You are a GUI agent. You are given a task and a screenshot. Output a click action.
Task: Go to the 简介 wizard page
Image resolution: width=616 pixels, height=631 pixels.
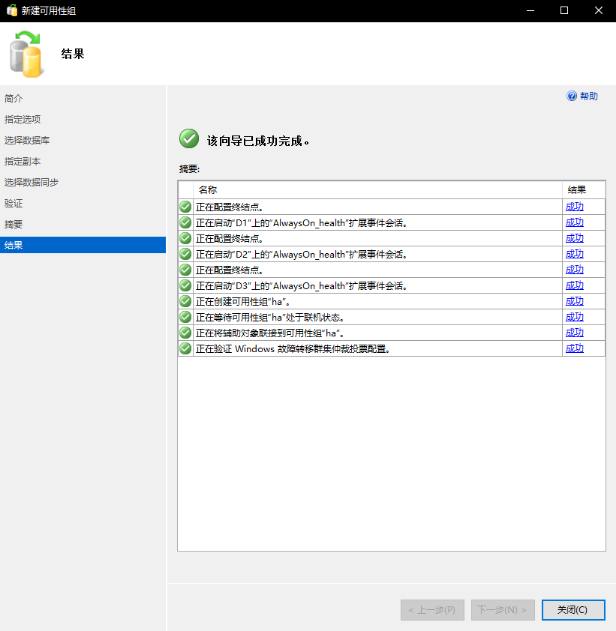[14, 98]
